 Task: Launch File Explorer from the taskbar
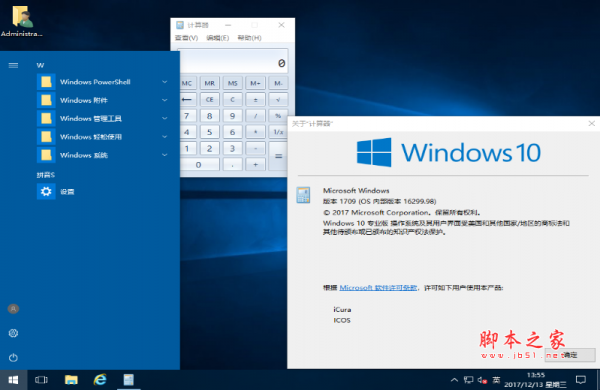click(x=71, y=380)
